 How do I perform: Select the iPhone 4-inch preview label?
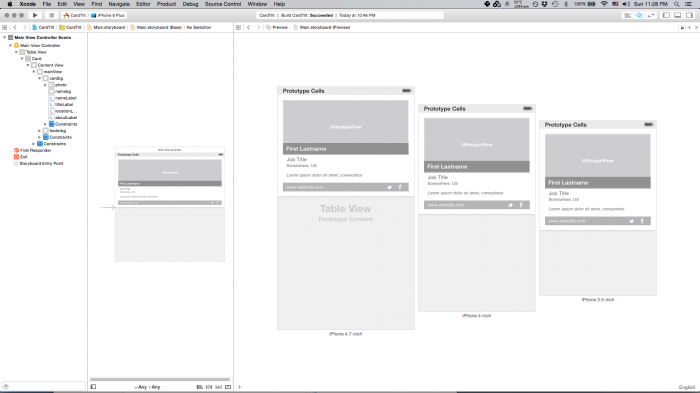click(x=476, y=315)
